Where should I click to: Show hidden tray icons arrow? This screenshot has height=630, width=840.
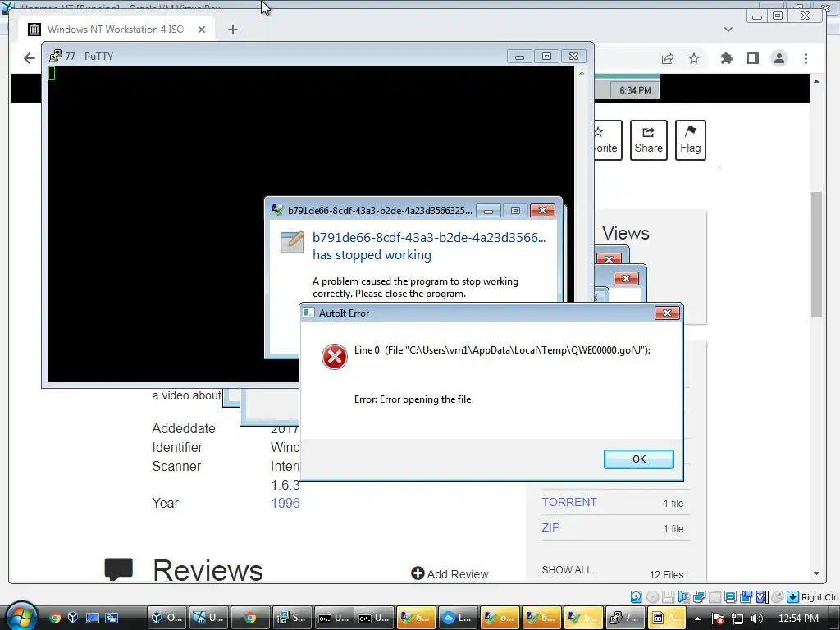697,619
